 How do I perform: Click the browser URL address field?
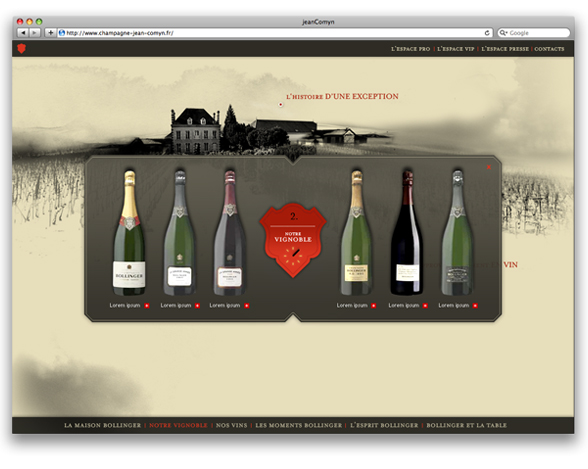click(274, 33)
